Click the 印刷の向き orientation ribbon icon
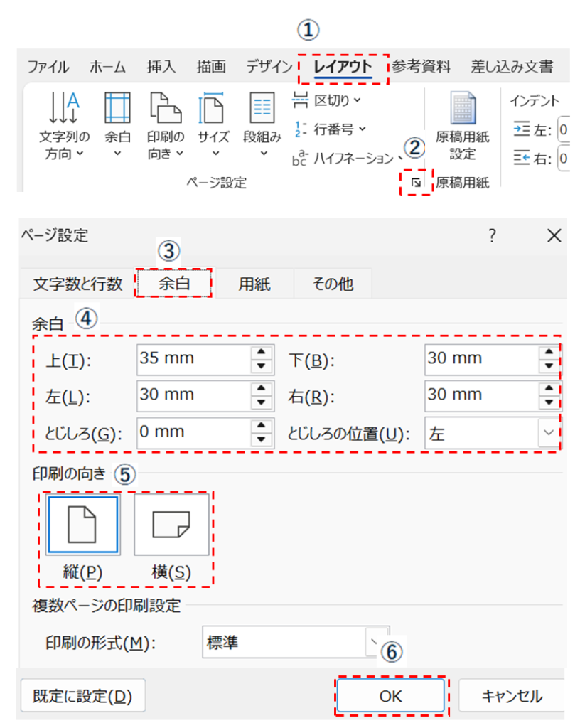 click(x=165, y=108)
